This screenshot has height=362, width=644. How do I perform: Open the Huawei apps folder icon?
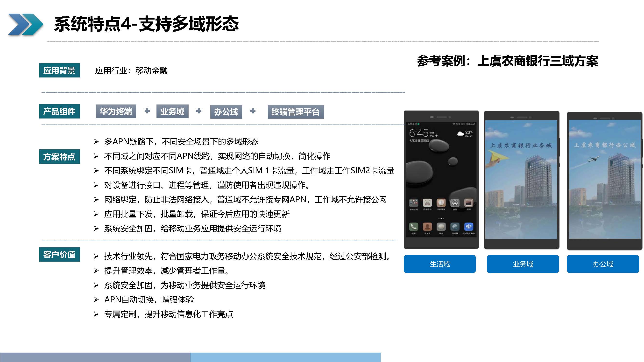coord(413,203)
